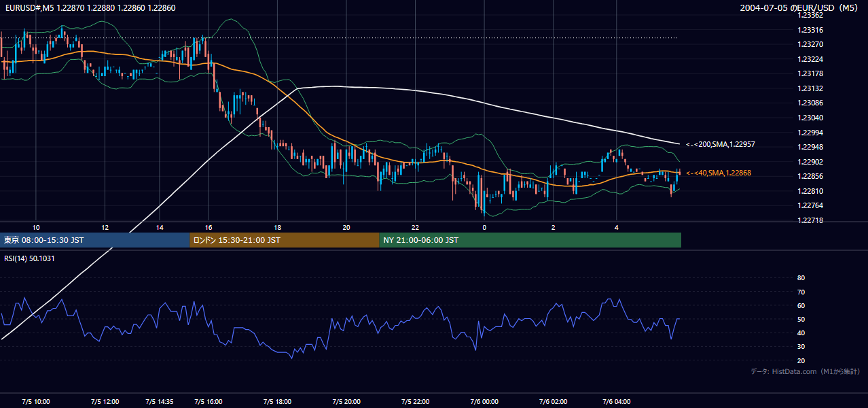Click the 7/6 02:00 time label
Viewport: 868px width, 408px height.
click(x=554, y=401)
